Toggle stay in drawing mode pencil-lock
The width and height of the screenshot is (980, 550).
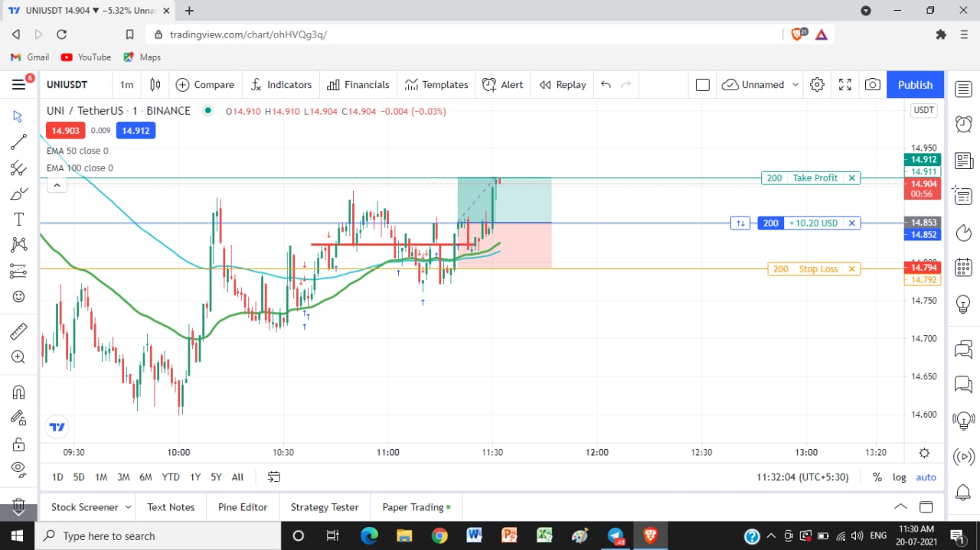18,418
